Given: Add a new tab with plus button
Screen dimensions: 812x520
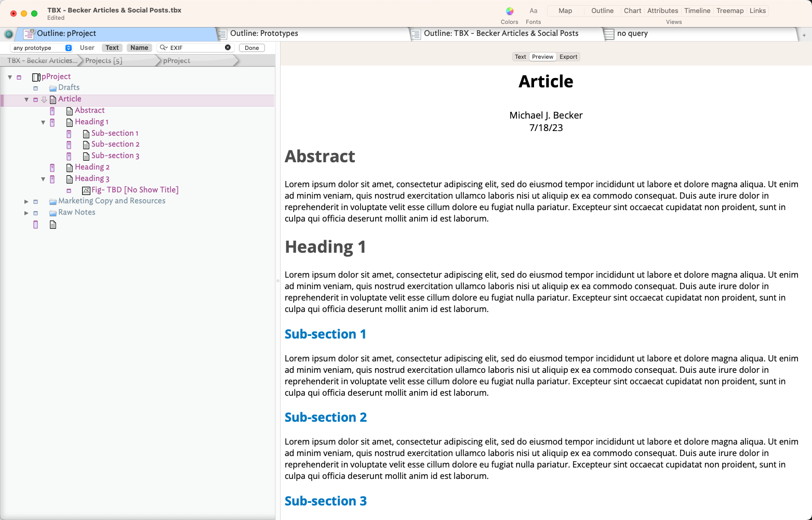Looking at the screenshot, I should click(804, 35).
